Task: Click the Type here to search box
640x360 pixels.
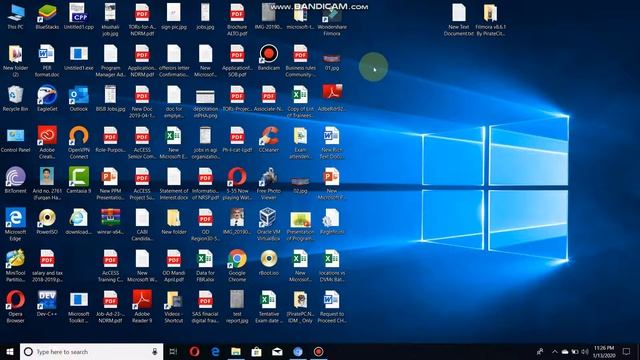Action: click(x=91, y=351)
